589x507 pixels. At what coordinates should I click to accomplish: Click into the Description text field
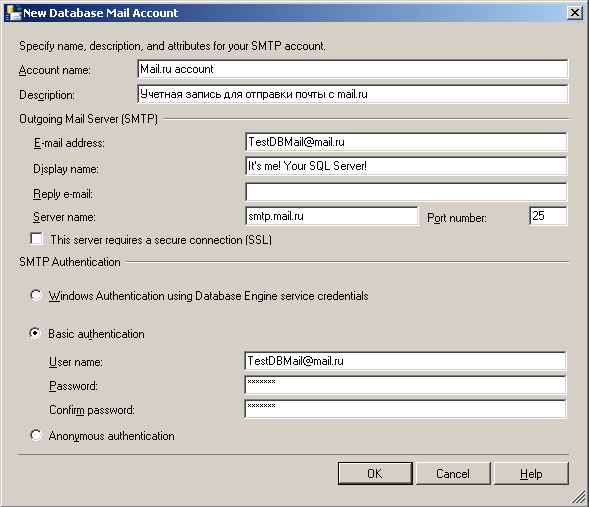353,94
